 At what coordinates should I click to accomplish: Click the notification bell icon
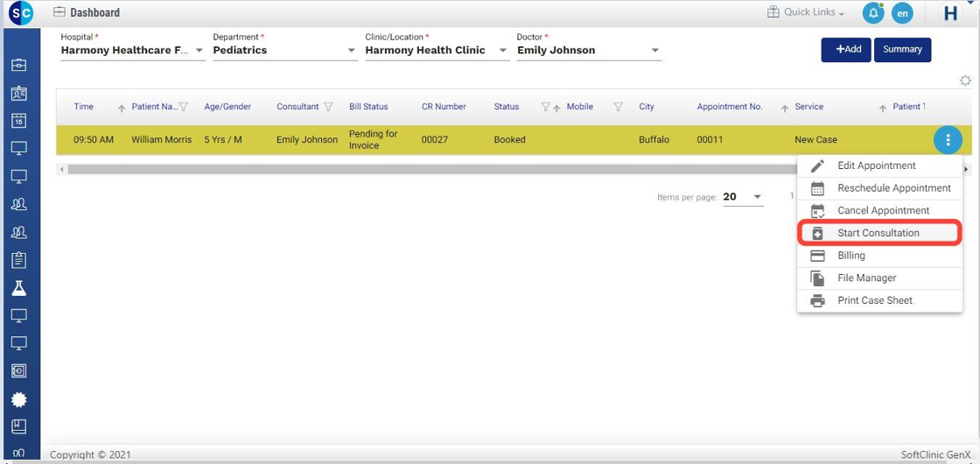(x=872, y=13)
